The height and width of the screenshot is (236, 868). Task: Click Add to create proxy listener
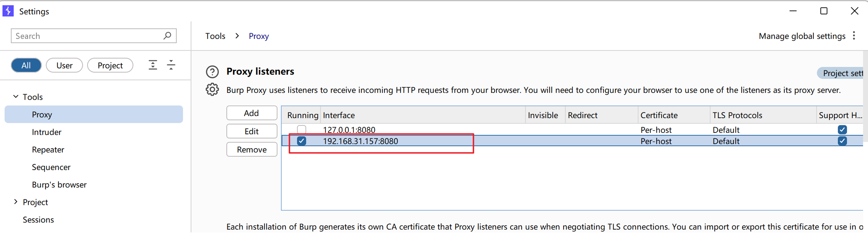[251, 113]
